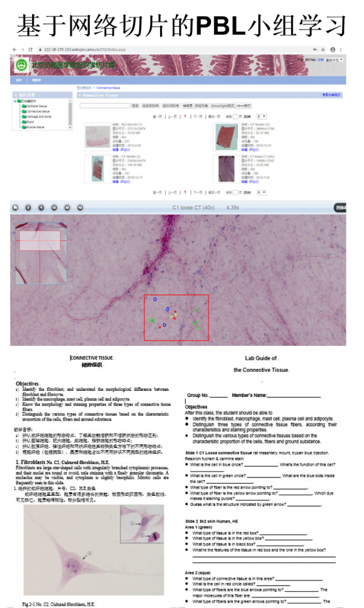Screen dimensions: 364x608
Task: Click the sixth round viewer toolbar button
Action: 80,207
